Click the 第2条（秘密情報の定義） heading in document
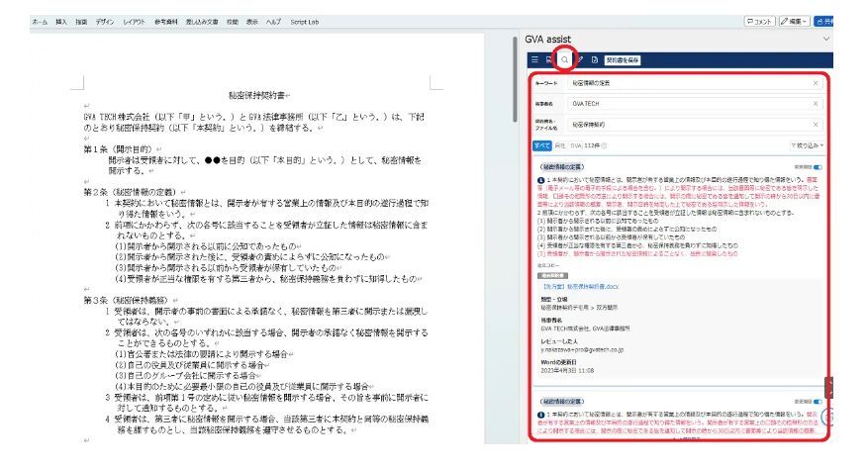868x470 pixels. [130, 192]
